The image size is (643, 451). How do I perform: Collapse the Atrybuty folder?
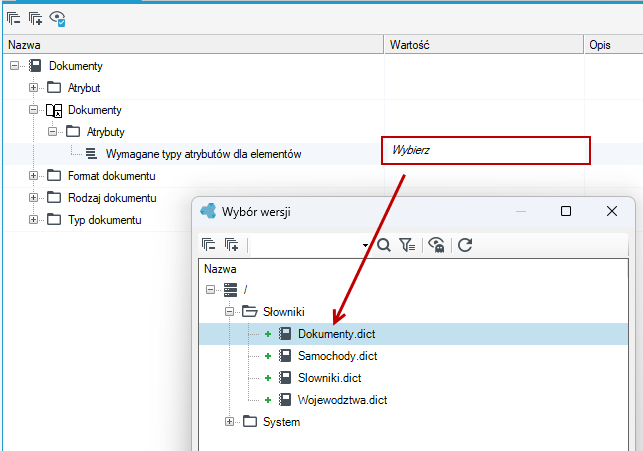[x=52, y=132]
